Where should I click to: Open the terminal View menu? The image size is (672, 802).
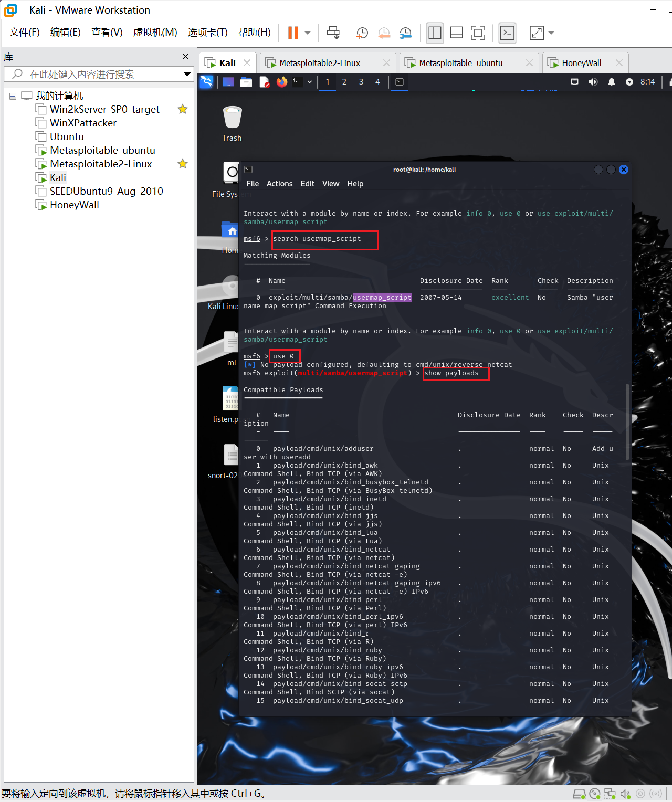pyautogui.click(x=331, y=184)
